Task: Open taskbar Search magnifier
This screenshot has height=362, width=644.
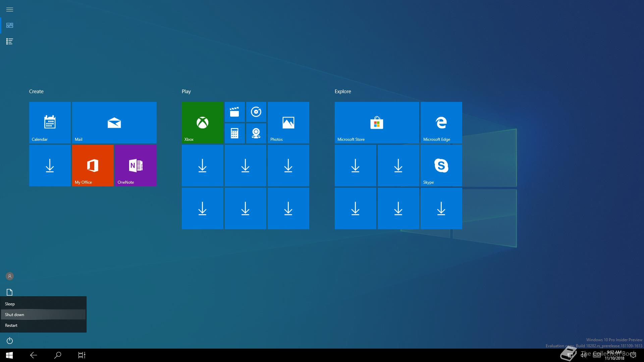Action: 58,355
